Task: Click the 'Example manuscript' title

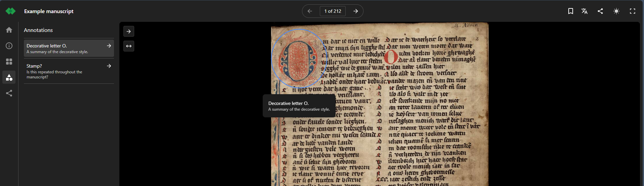Action: [x=49, y=11]
